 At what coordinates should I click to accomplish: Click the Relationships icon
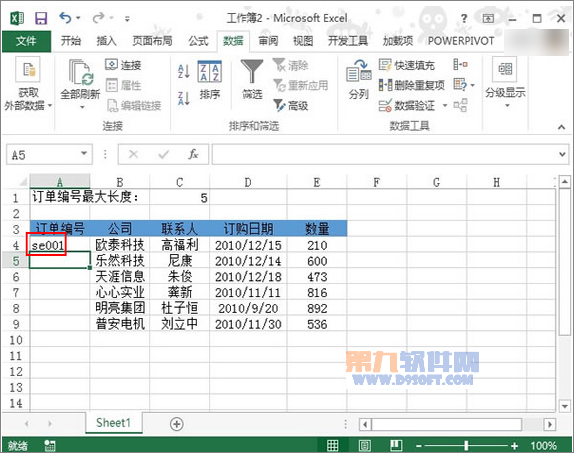(x=461, y=105)
